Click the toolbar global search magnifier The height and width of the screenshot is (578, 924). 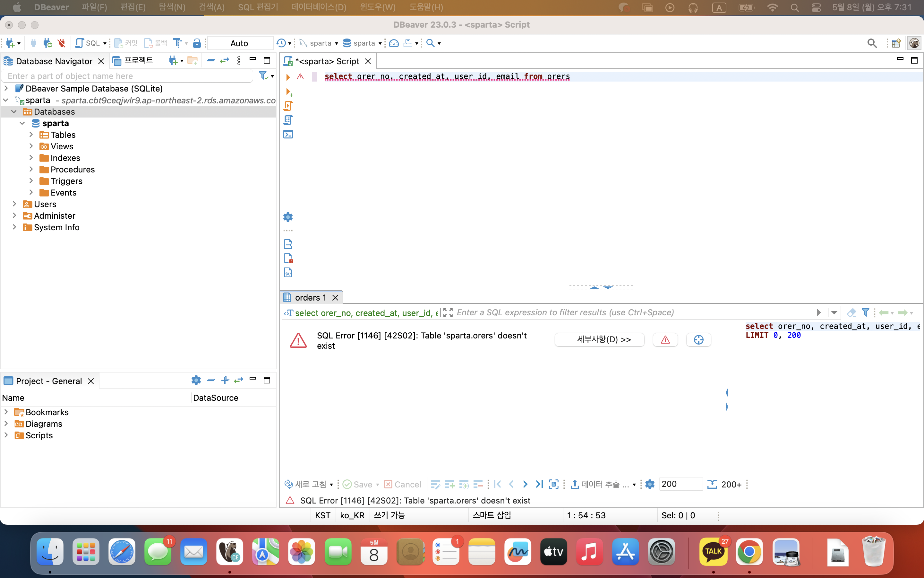tap(872, 43)
